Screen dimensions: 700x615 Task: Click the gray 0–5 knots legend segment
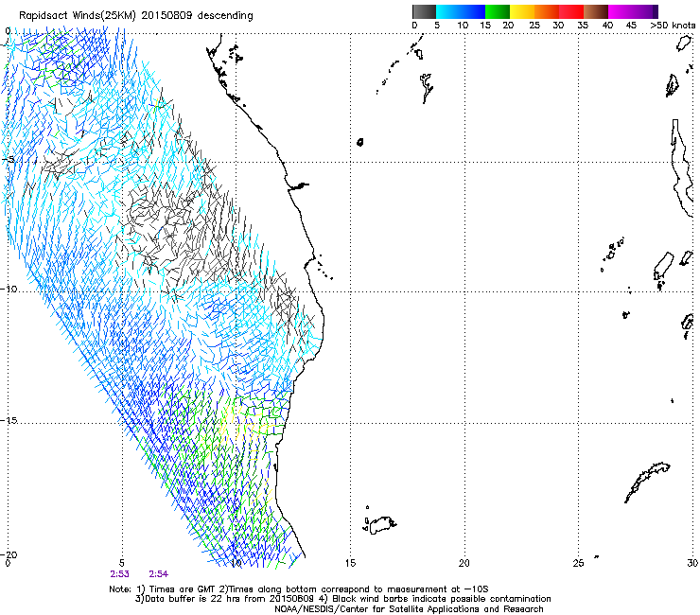click(x=424, y=11)
